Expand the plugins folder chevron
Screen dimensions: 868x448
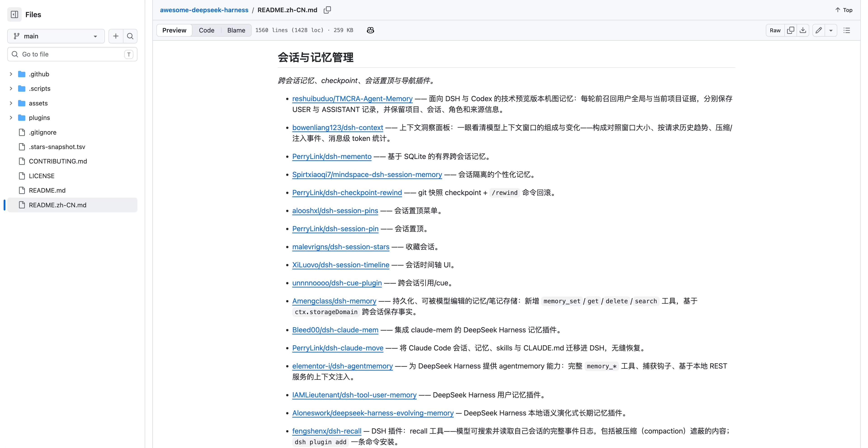tap(11, 117)
